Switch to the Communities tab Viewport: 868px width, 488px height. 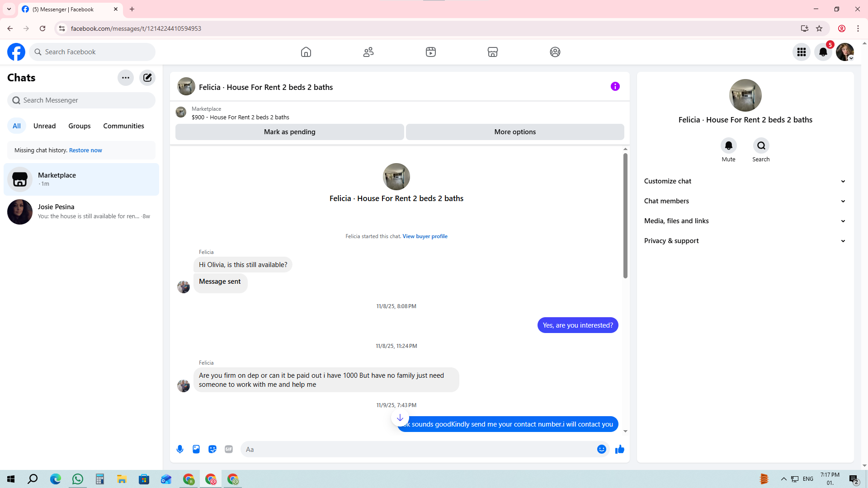tap(123, 126)
